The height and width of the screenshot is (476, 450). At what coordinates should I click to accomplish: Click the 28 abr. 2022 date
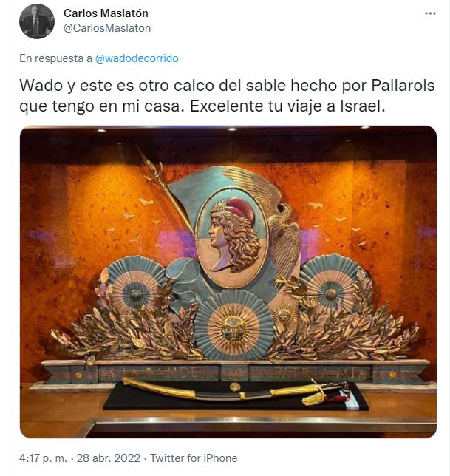pyautogui.click(x=109, y=458)
